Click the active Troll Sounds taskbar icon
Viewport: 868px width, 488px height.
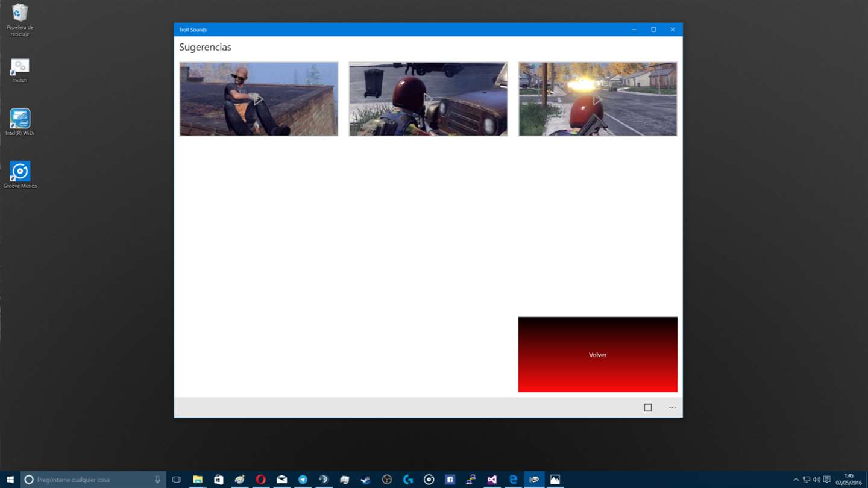(534, 480)
